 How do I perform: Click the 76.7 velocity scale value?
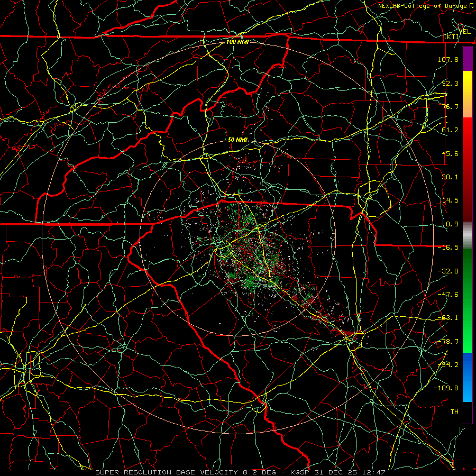[450, 106]
